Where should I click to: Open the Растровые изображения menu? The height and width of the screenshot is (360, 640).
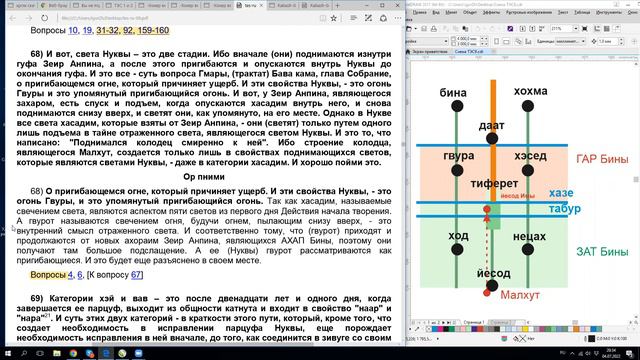[529, 12]
